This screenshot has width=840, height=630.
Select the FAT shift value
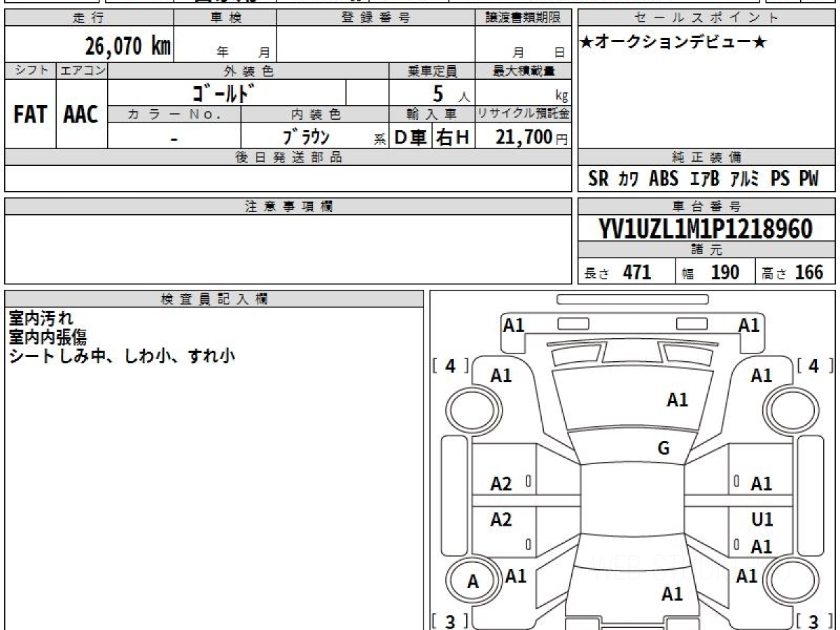(30, 115)
